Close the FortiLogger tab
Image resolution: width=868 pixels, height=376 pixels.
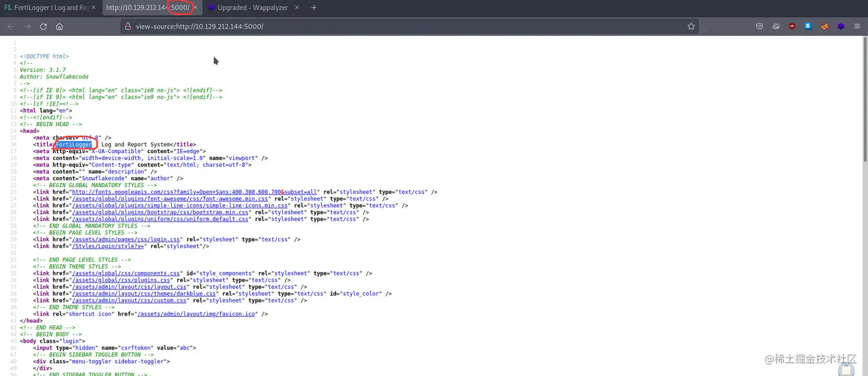(94, 8)
